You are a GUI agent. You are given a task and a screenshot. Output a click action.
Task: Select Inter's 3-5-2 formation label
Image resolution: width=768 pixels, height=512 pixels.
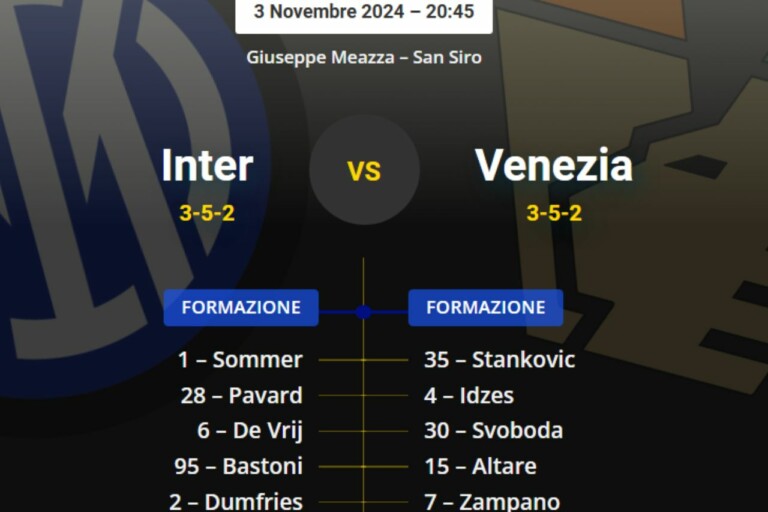207,213
